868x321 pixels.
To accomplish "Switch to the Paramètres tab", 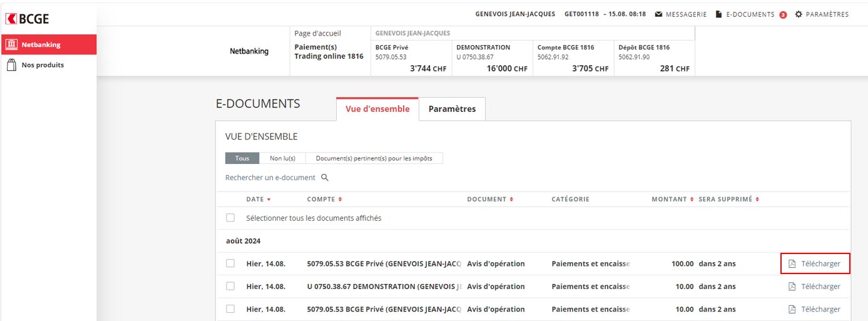I will (x=452, y=109).
